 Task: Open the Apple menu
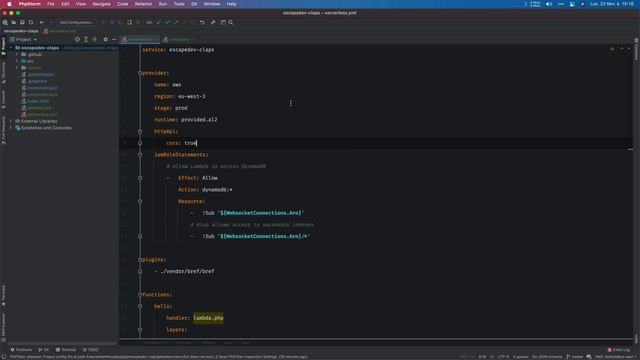click(x=9, y=4)
